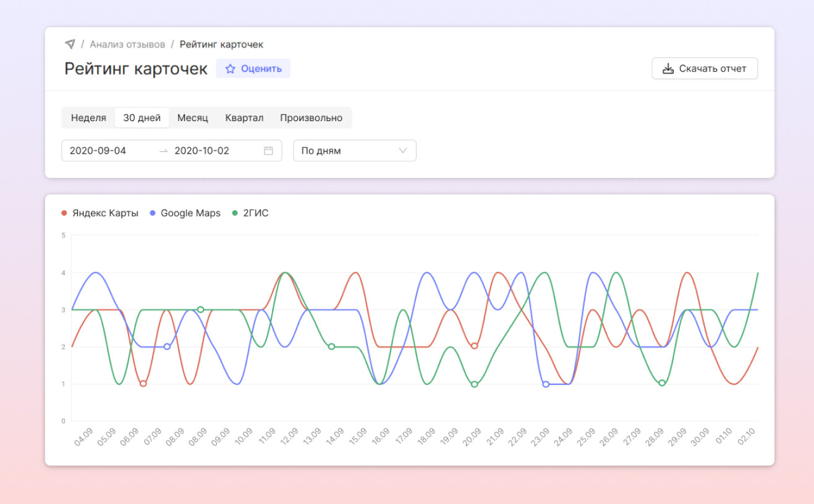Click the chevron arrow of По дням

coord(403,151)
